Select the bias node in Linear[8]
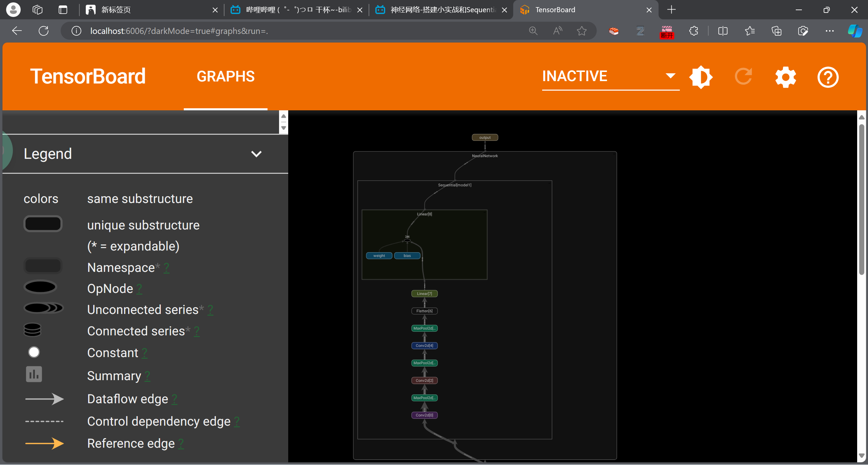 [x=407, y=256]
